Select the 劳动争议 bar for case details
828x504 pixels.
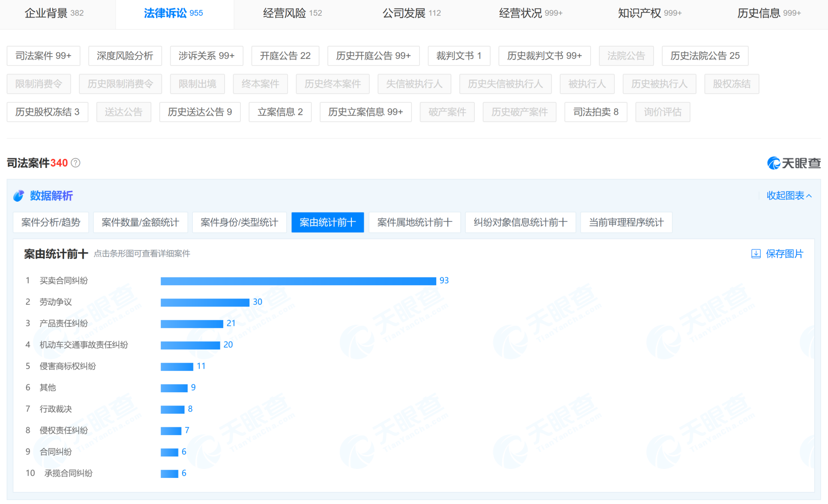pyautogui.click(x=205, y=302)
